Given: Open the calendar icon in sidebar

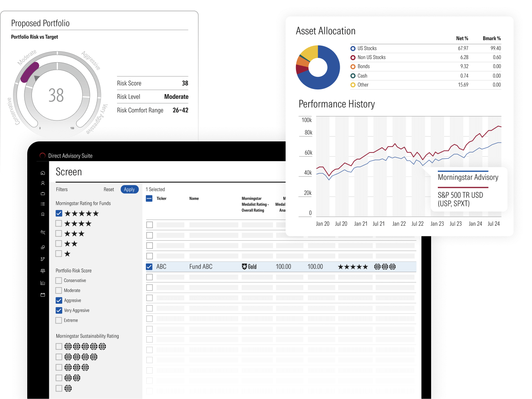Looking at the screenshot, I should click(x=43, y=295).
